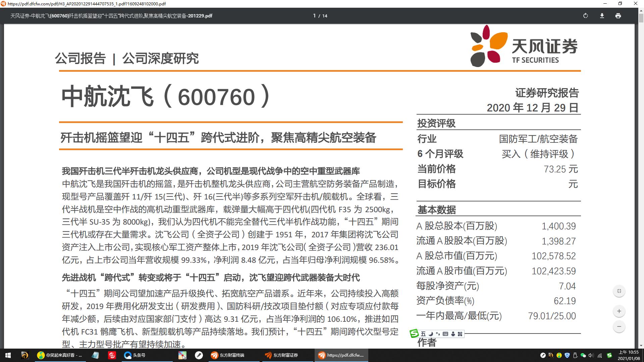This screenshot has width=644, height=362.
Task: Click the vertical scrollbar thumb
Action: point(641,17)
